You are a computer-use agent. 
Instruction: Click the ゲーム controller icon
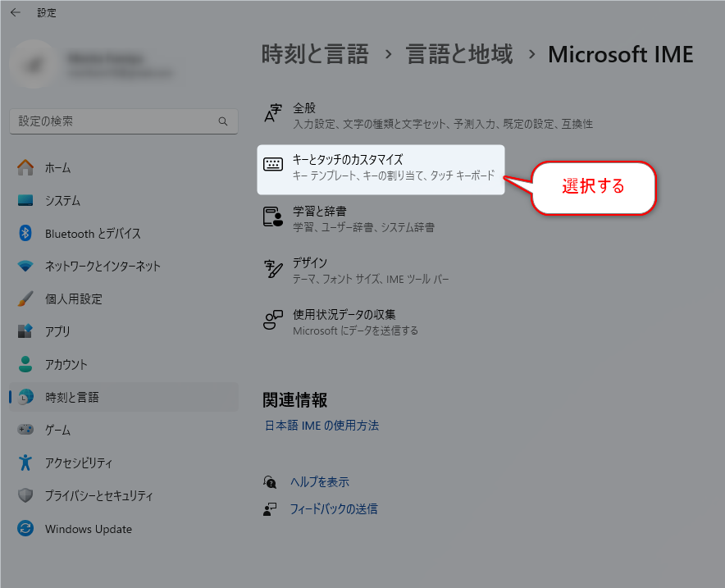click(x=25, y=430)
